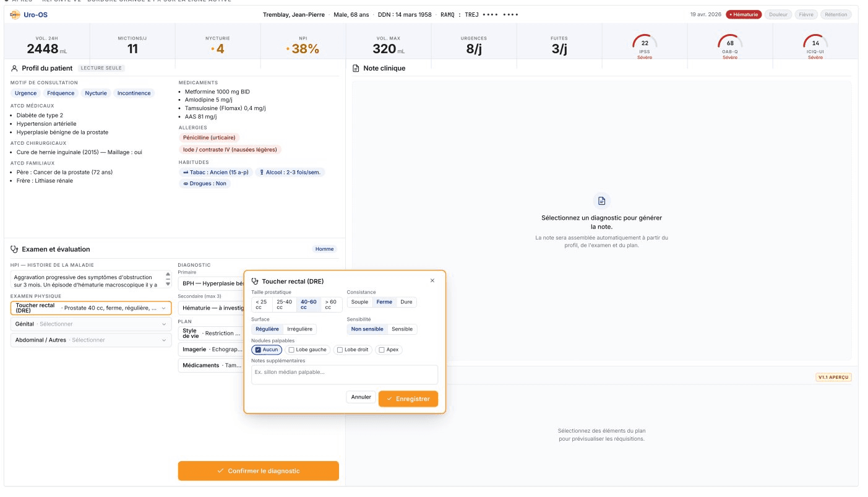
Task: Click the Uro-OS logo icon
Action: (15, 15)
